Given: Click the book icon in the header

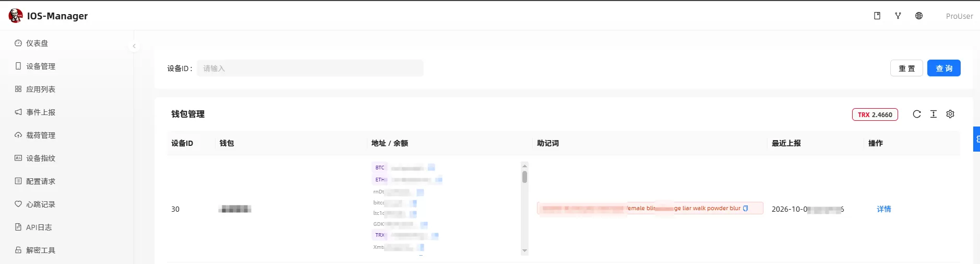Looking at the screenshot, I should 877,16.
